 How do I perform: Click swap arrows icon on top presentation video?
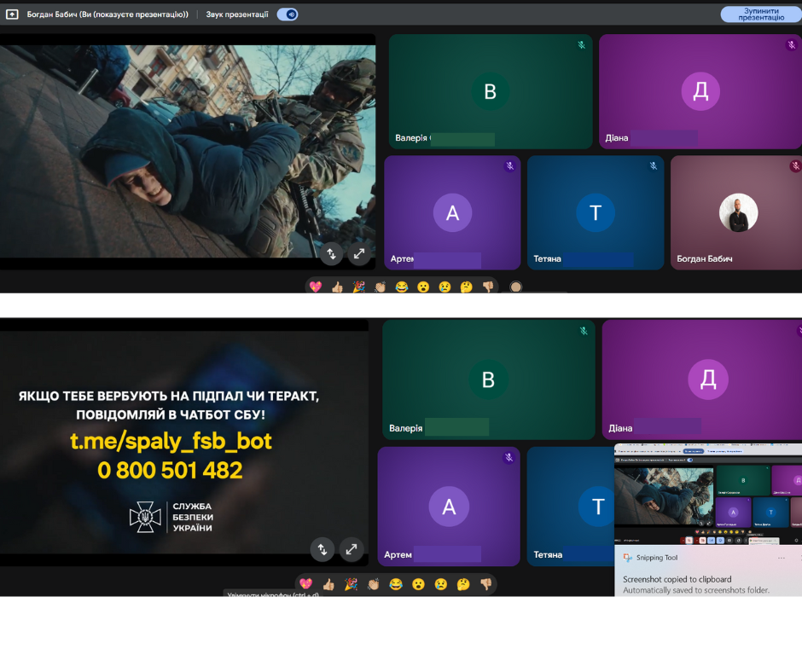(332, 253)
